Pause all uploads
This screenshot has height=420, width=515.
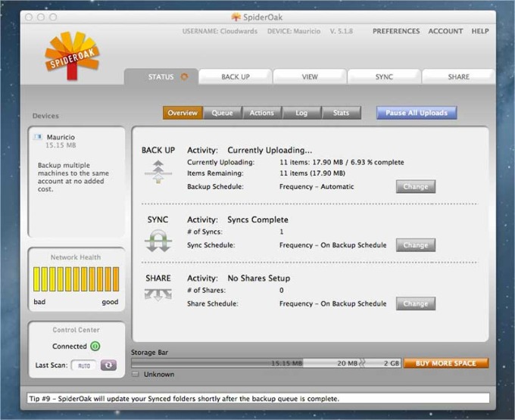pos(417,113)
